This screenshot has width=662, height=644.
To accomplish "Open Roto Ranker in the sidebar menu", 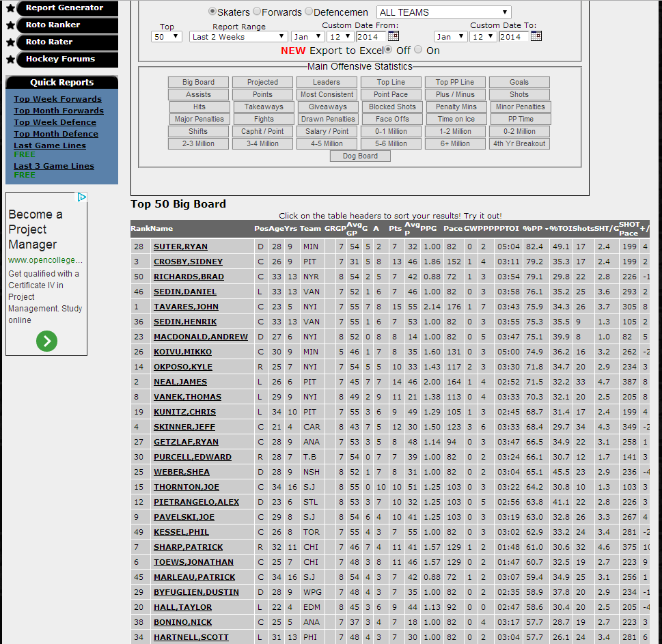I will pyautogui.click(x=67, y=25).
